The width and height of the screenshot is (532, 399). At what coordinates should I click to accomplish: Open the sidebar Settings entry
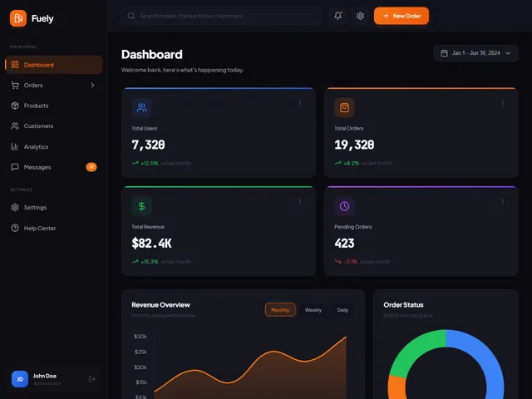point(54,207)
